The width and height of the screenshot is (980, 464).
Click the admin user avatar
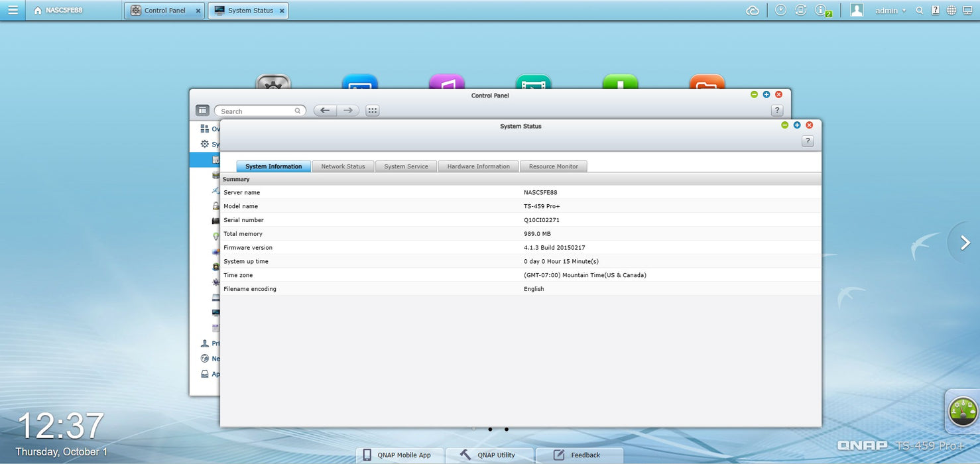857,10
